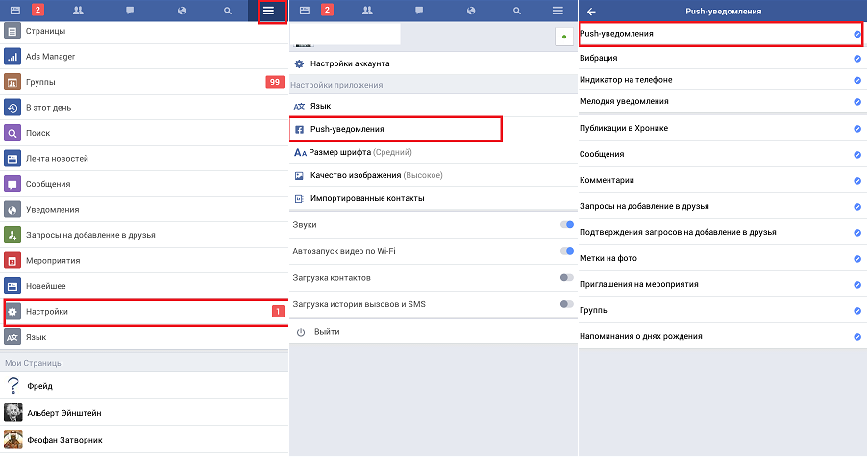Go back using Push-уведомления header arrow
The image size is (868, 457).
tap(591, 12)
